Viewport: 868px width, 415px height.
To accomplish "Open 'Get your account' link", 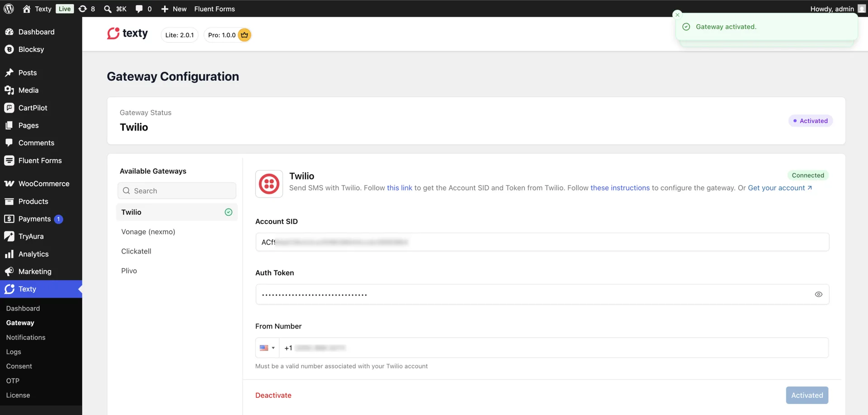I will coord(780,188).
